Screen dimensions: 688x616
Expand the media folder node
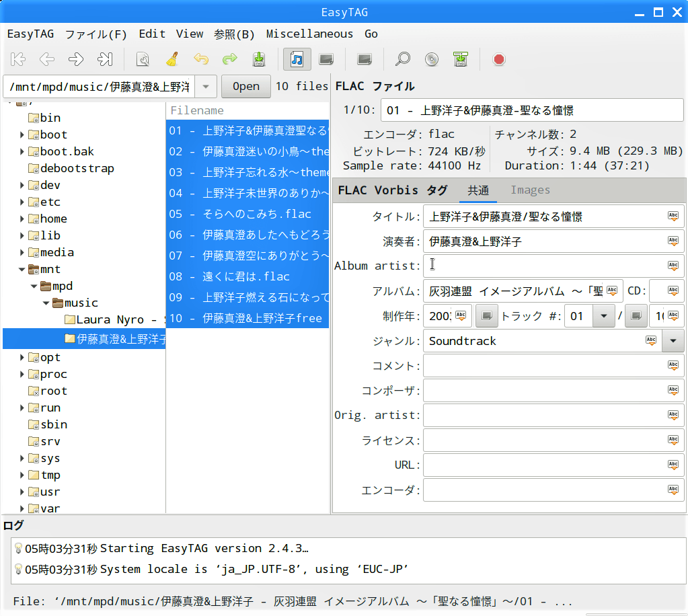(22, 252)
